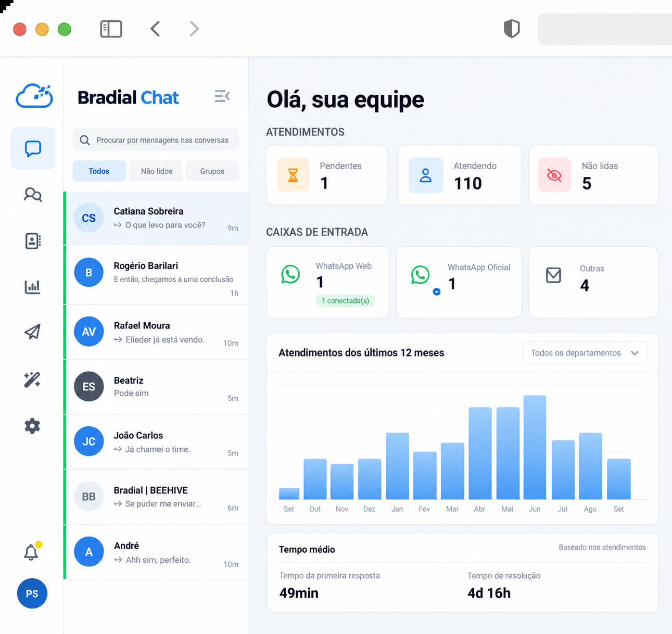Click the browser address bar
The width and height of the screenshot is (672, 634).
click(605, 29)
